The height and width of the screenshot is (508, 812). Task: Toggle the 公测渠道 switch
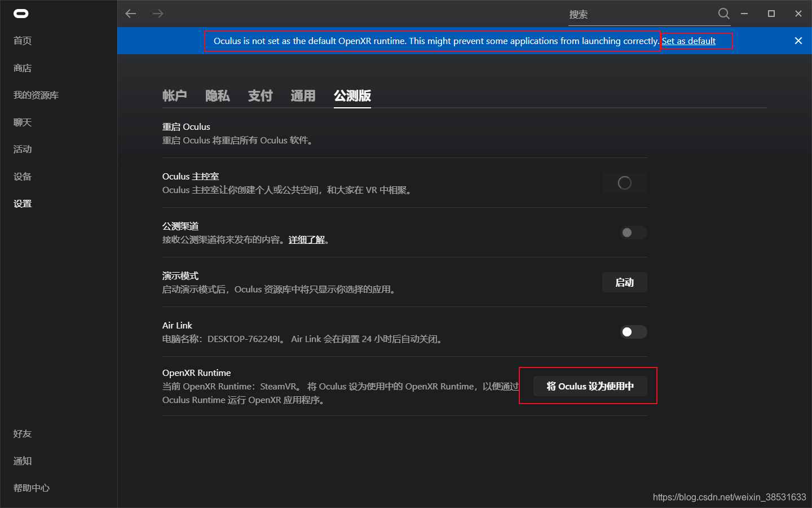point(634,233)
